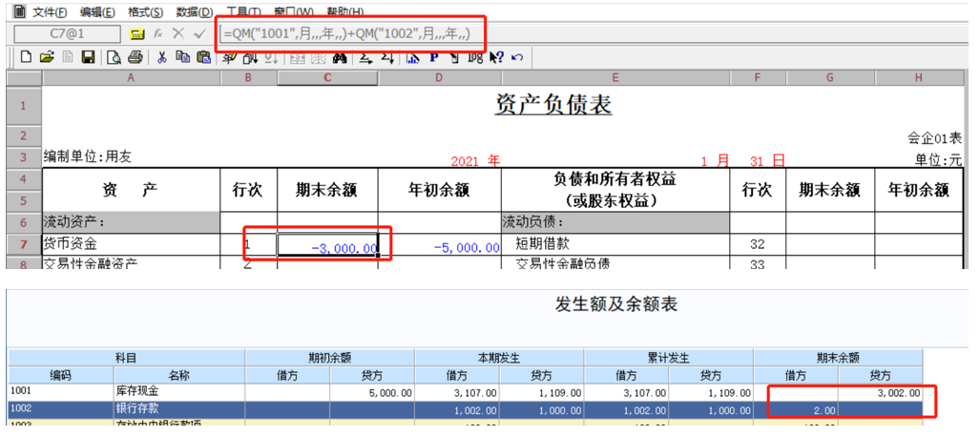980x437 pixels.
Task: Click the yellow calculator icon beside the cell box
Action: click(x=138, y=33)
